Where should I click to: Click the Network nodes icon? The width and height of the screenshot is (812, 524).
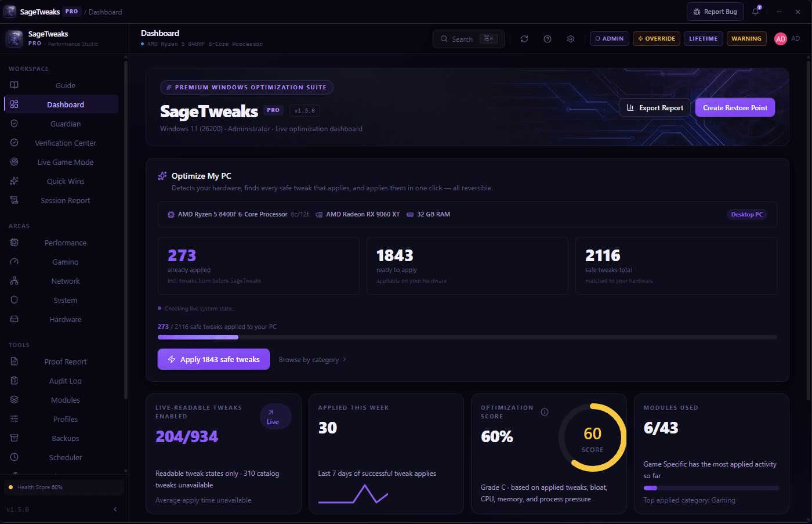point(14,281)
